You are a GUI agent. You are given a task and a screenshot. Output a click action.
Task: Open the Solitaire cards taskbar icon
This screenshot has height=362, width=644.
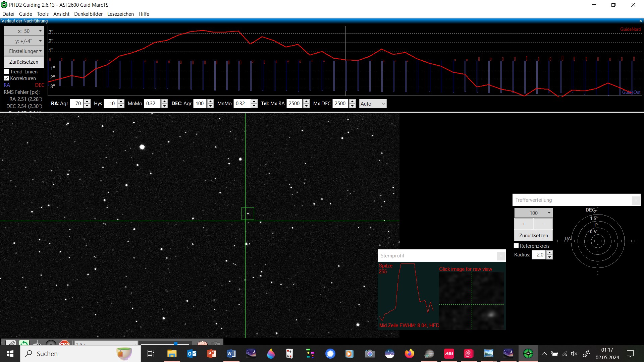tap(289, 354)
